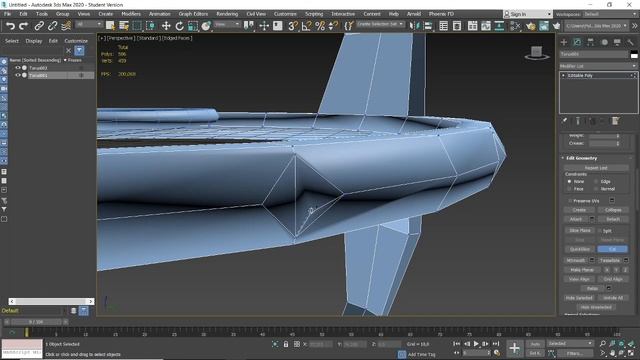Activate the Select Object tool
This screenshot has height=360, width=640.
point(110,26)
